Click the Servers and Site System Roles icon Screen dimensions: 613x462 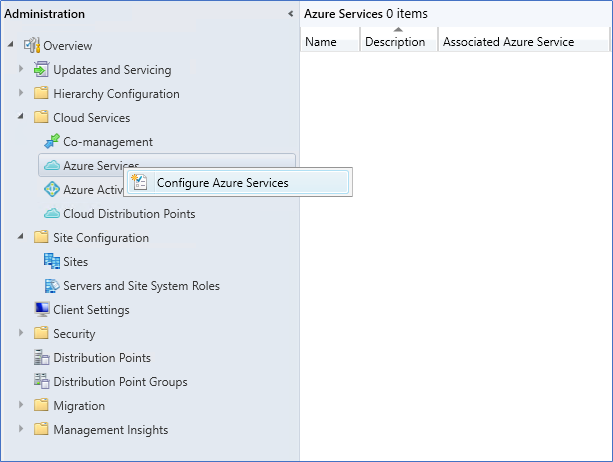52,285
